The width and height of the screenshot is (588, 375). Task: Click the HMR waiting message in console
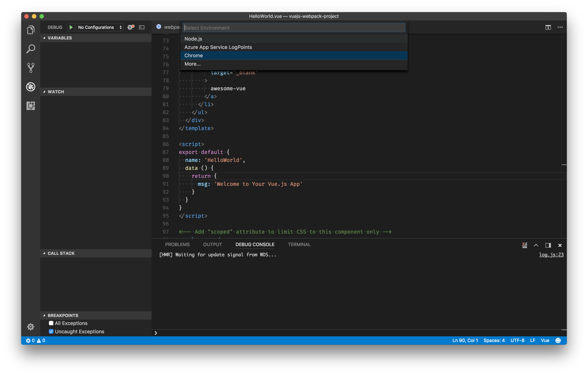pos(218,254)
